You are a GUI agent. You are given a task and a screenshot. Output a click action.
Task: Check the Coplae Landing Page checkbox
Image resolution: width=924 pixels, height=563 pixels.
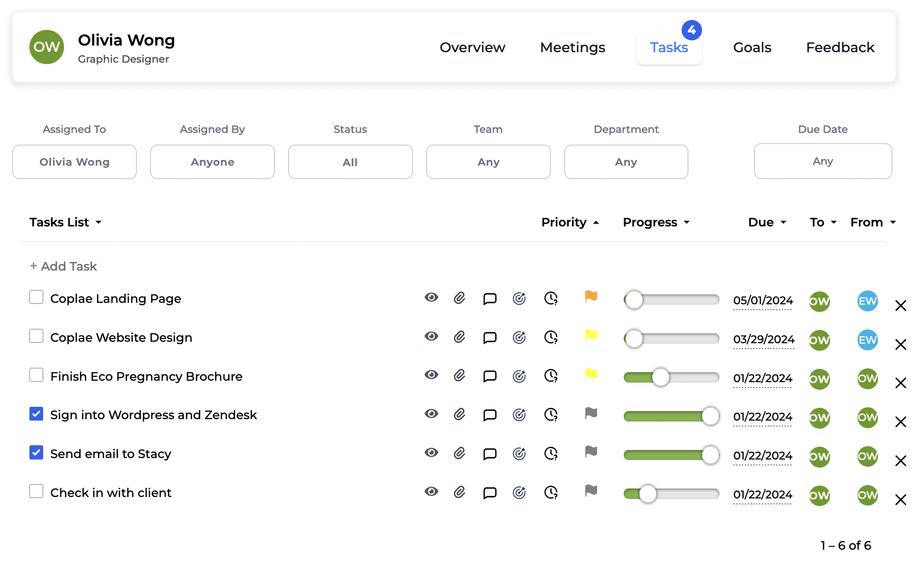[x=37, y=297]
